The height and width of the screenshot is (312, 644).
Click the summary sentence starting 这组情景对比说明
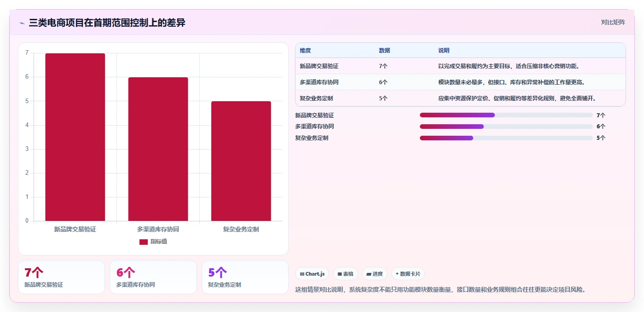pyautogui.click(x=440, y=290)
